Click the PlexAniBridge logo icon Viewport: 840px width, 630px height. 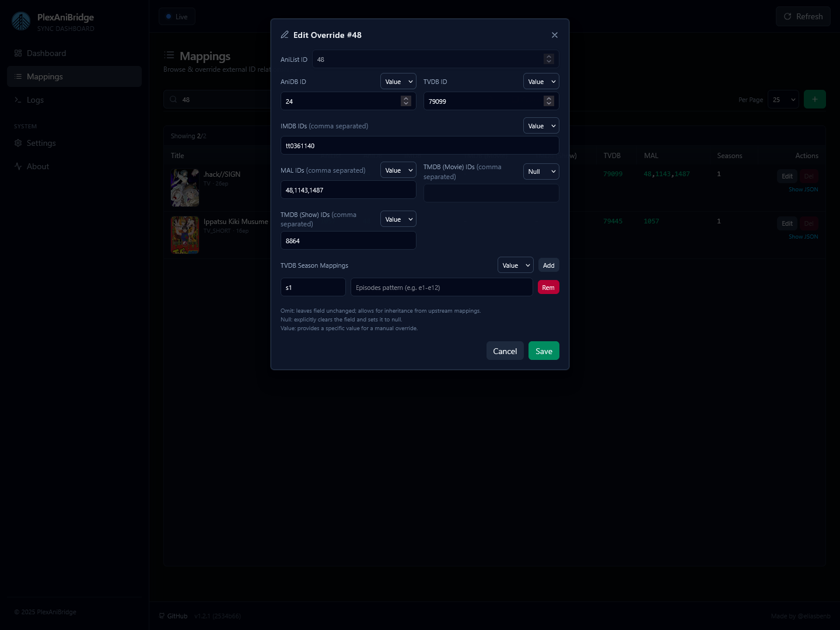[21, 22]
